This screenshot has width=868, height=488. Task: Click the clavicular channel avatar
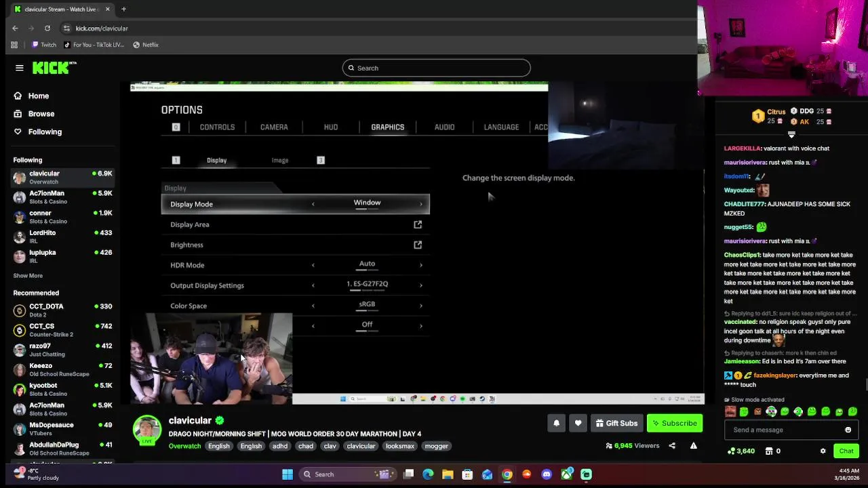point(147,429)
